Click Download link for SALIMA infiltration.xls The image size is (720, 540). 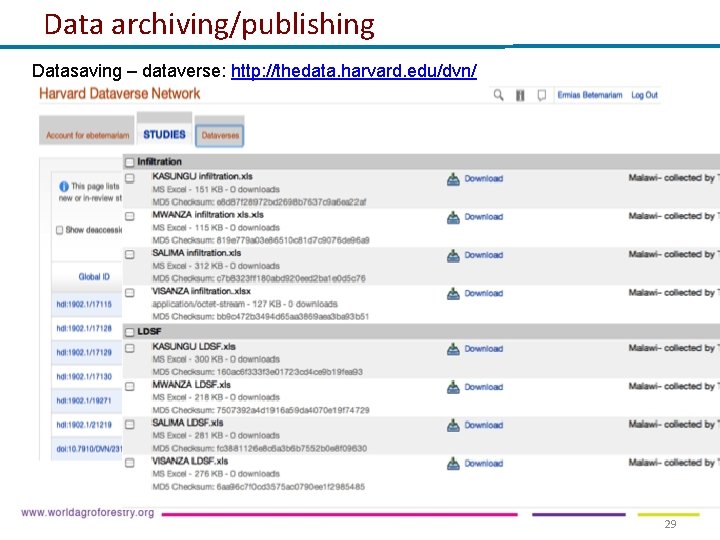[484, 255]
